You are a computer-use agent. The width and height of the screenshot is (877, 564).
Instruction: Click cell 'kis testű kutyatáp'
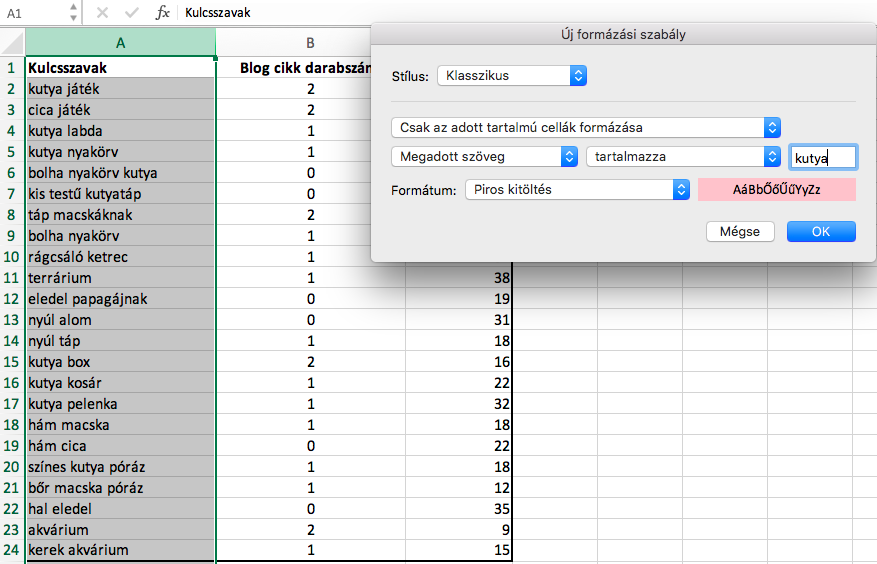pos(120,194)
